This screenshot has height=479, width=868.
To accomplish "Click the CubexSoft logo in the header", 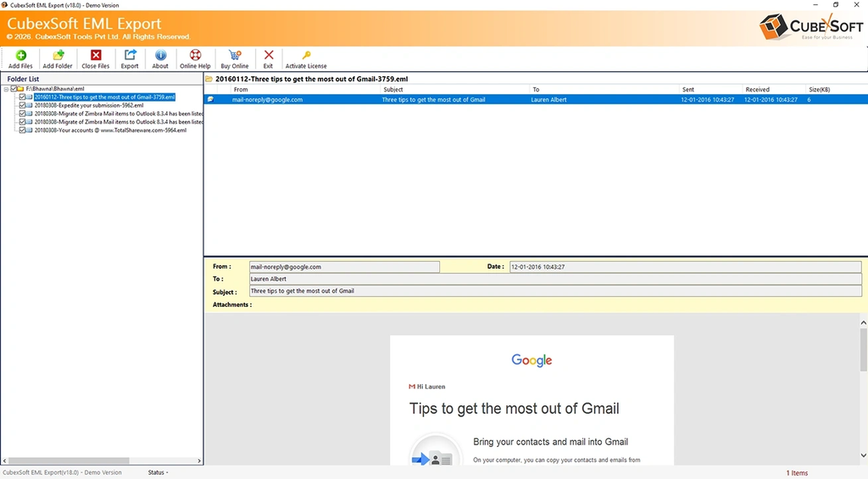I will [811, 27].
